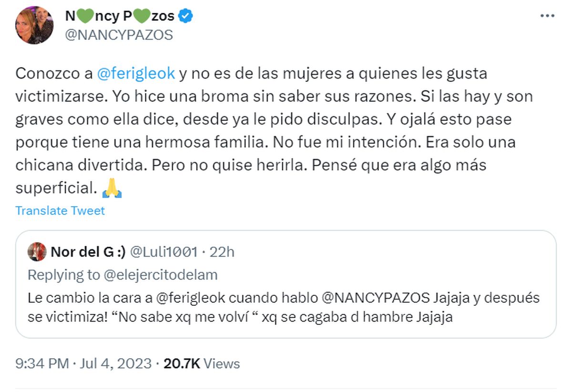This screenshot has width=572, height=392.
Task: Open the 20.7K Views count
Action: pos(202,364)
